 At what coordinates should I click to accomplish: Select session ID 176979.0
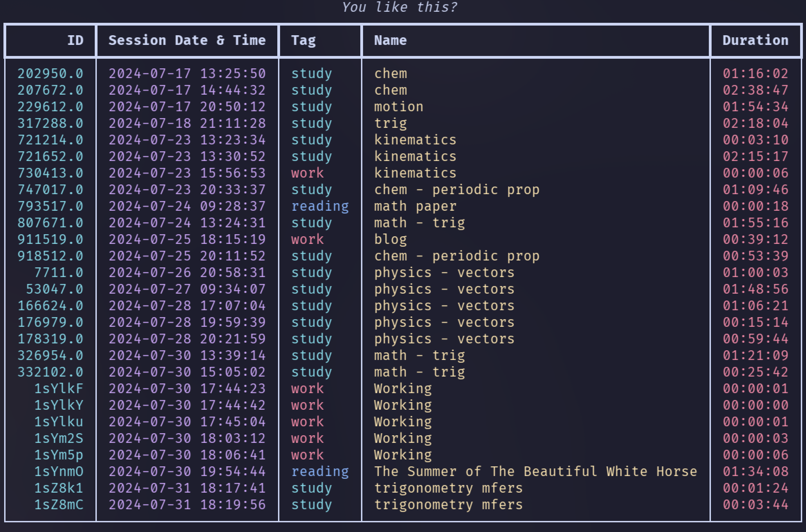pyautogui.click(x=50, y=322)
